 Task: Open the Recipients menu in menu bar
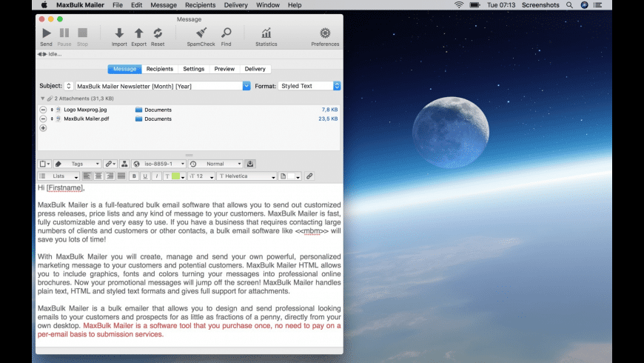coord(200,5)
